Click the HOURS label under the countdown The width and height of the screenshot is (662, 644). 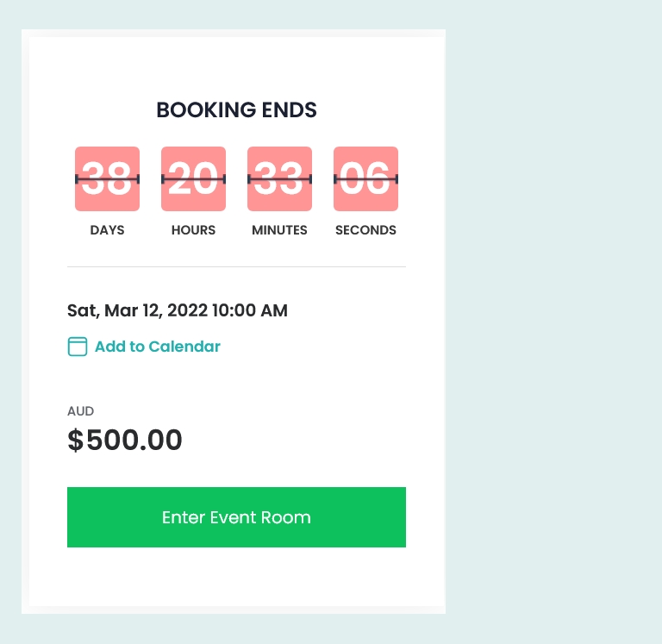pyautogui.click(x=193, y=230)
